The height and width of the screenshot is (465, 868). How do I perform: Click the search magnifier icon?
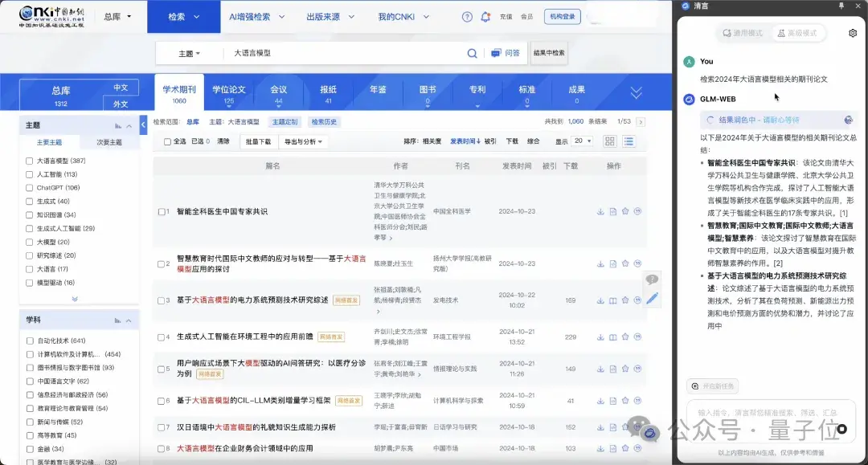click(x=473, y=53)
